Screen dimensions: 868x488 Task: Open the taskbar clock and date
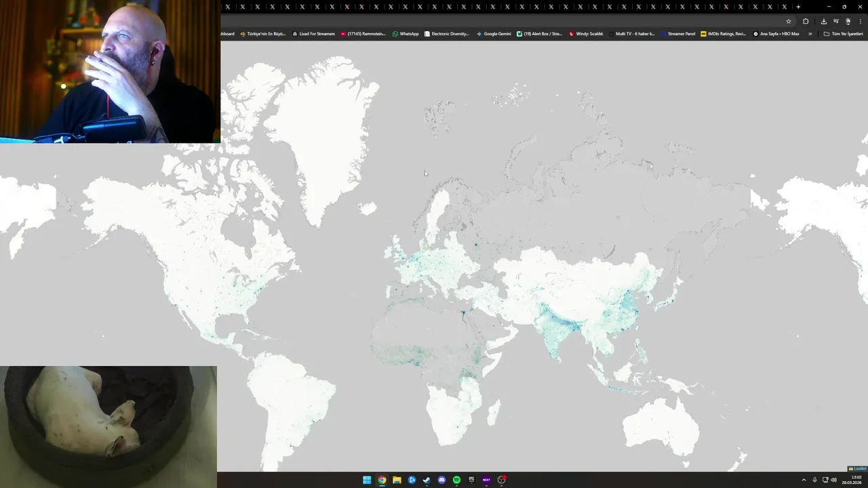coord(852,480)
